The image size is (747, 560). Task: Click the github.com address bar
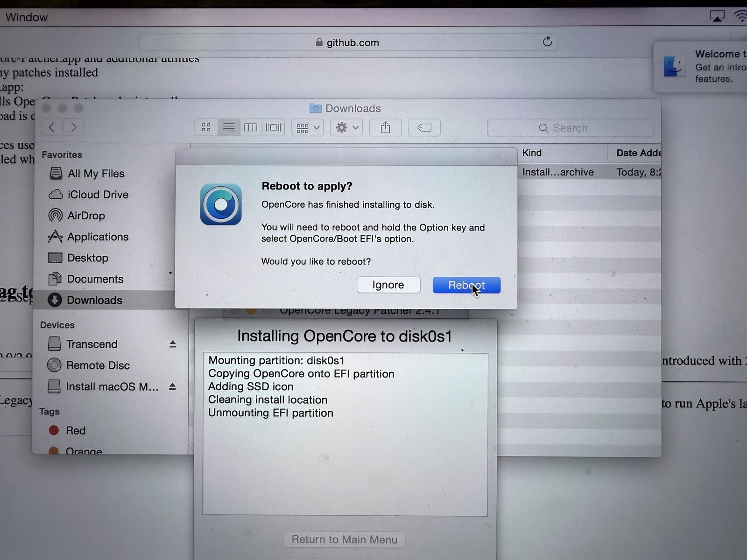coord(348,42)
